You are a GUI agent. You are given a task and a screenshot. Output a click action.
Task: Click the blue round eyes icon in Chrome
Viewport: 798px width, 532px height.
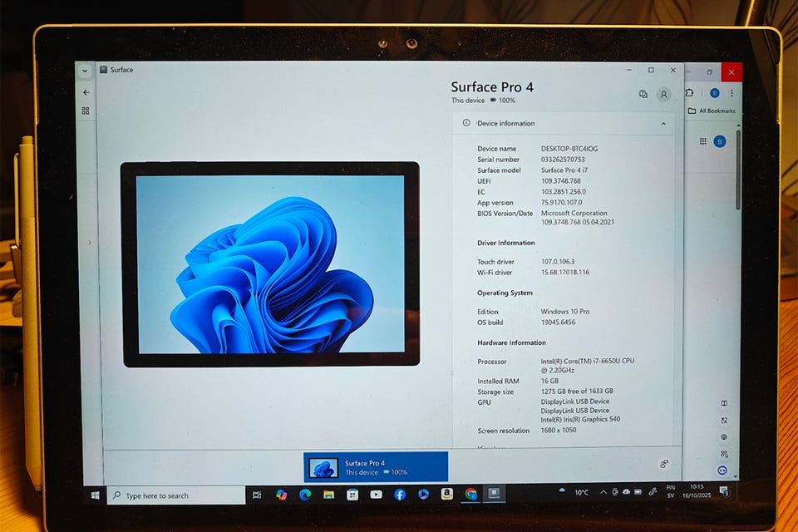[722, 470]
